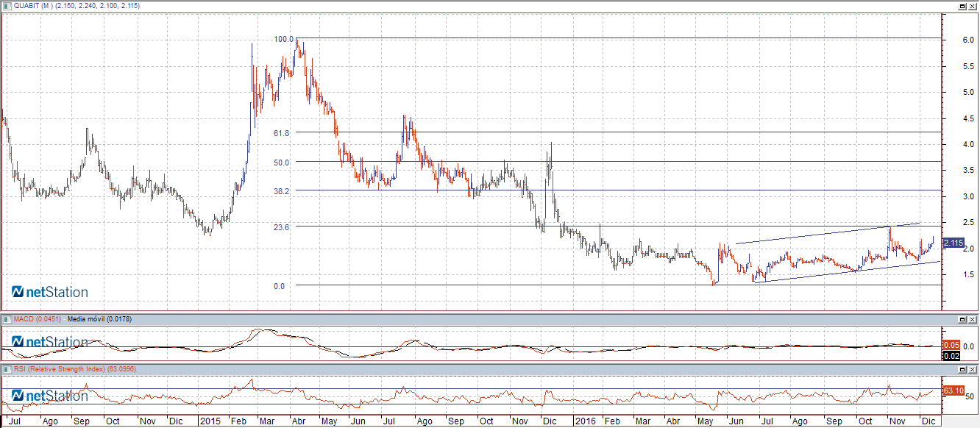Maximize the RSI indicator panel
The height and width of the screenshot is (428, 980).
962,368
